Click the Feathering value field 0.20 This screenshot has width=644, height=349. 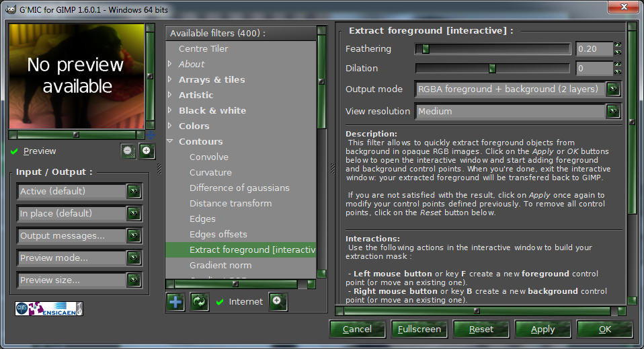[594, 49]
